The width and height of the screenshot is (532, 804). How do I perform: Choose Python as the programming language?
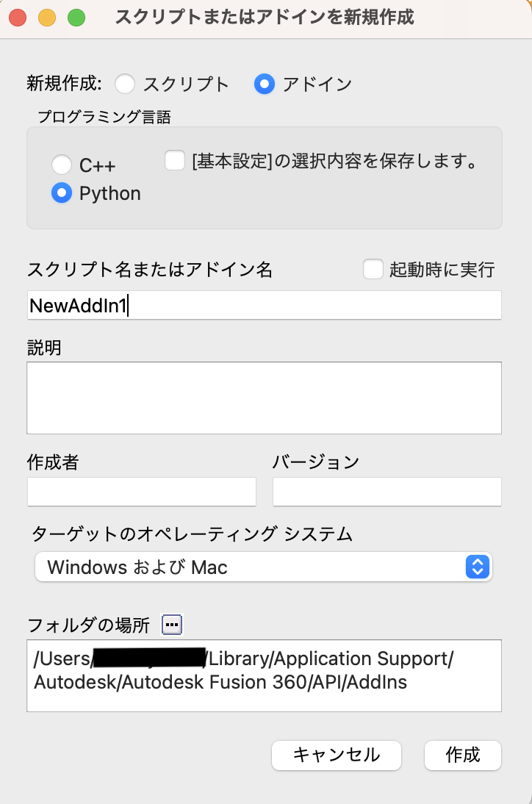tap(61, 193)
